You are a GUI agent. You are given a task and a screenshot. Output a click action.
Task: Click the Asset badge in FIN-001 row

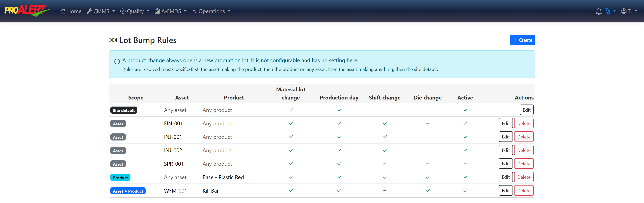click(x=118, y=124)
